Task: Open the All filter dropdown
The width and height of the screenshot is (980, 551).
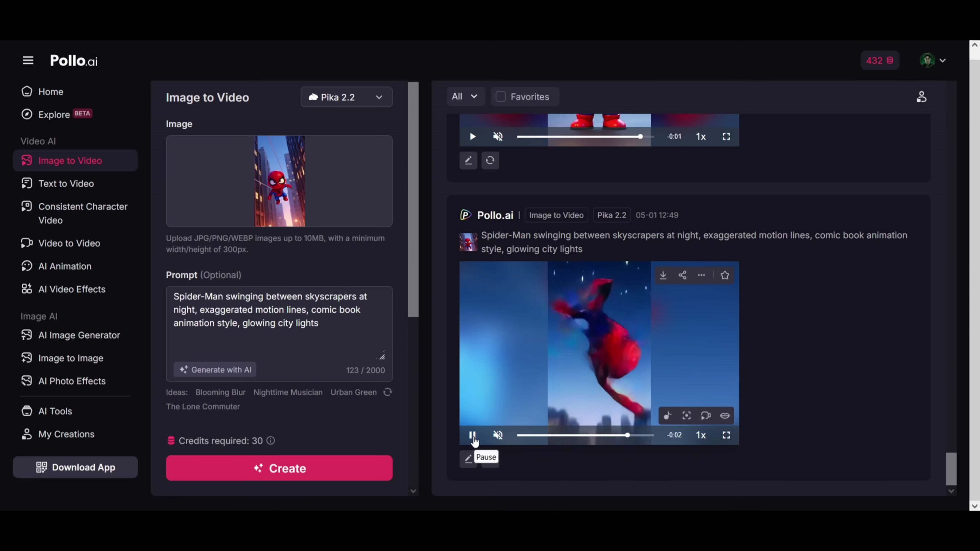Action: [x=465, y=97]
